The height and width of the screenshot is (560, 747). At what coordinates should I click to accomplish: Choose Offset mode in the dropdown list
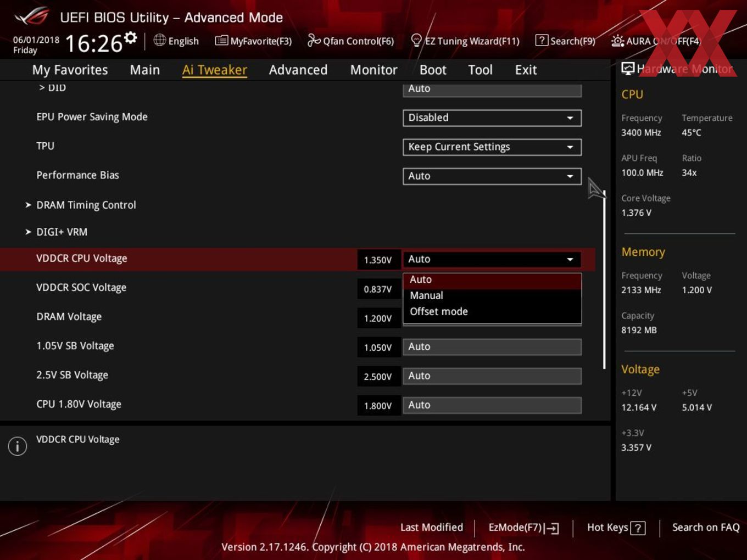pyautogui.click(x=492, y=311)
